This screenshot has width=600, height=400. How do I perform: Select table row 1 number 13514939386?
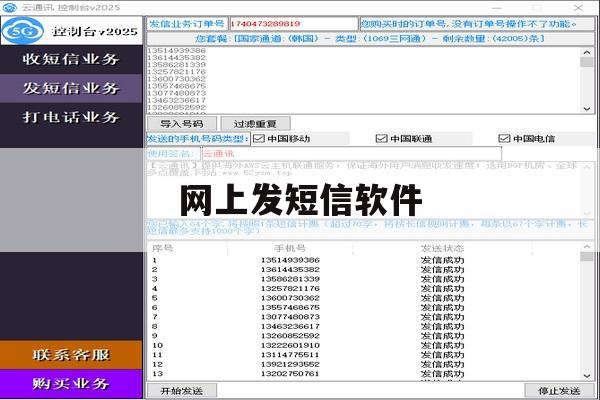click(x=290, y=260)
